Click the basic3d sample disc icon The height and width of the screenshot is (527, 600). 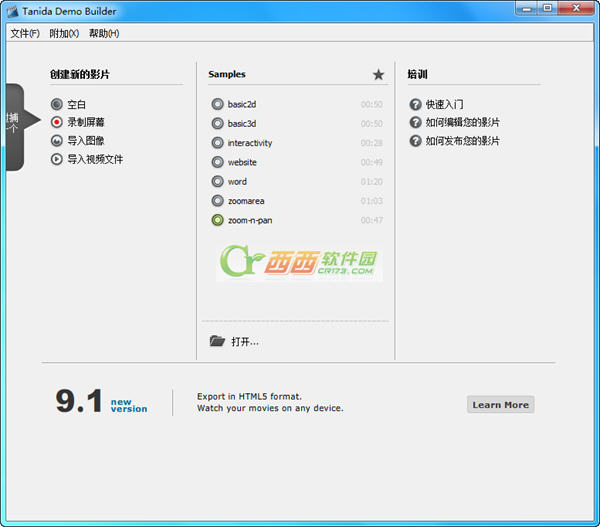point(217,123)
